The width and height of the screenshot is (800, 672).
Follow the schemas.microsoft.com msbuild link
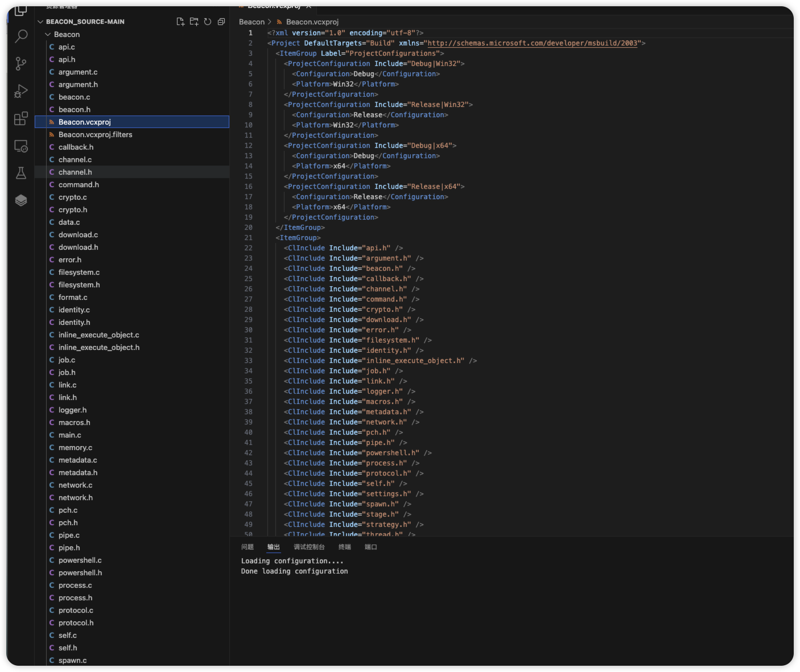coord(532,43)
